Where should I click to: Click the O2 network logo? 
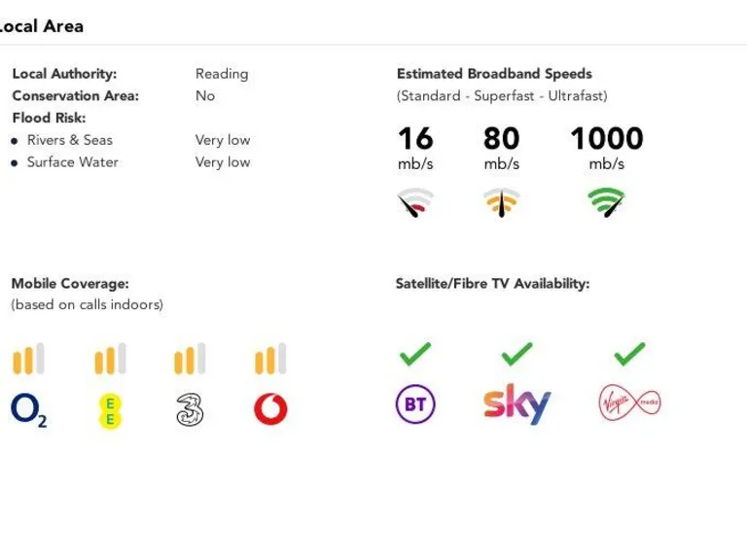[28, 409]
